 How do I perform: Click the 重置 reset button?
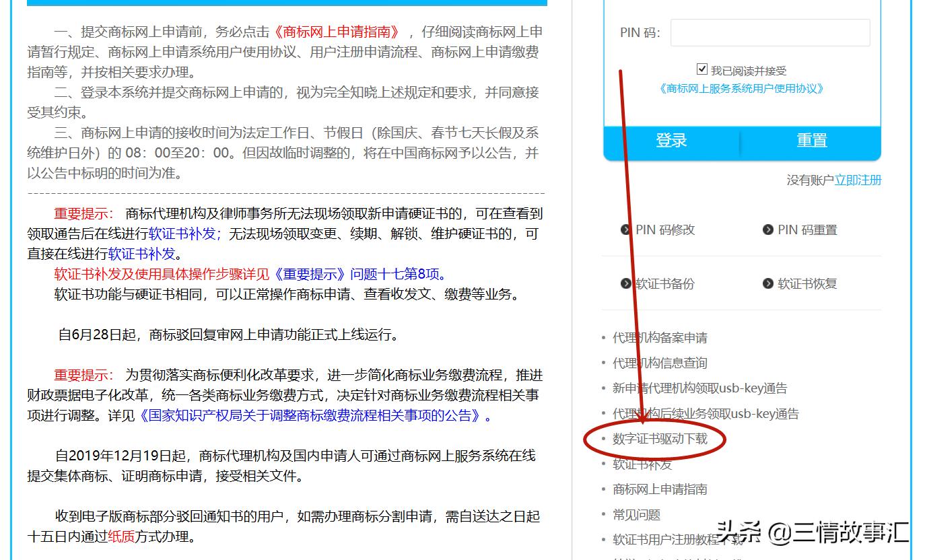coord(812,140)
